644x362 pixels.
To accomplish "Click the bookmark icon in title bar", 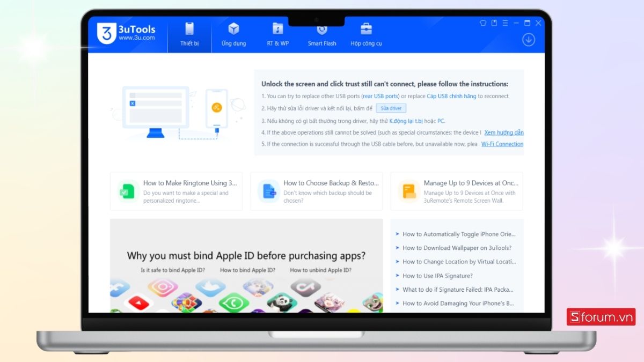I will click(494, 23).
